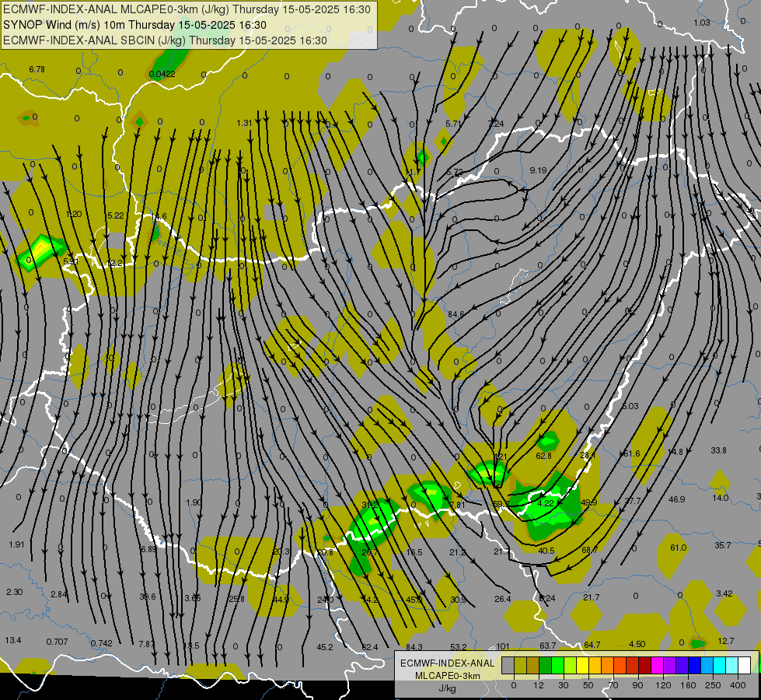Click the map value '0.0422'
761x700 pixels.
162,74
